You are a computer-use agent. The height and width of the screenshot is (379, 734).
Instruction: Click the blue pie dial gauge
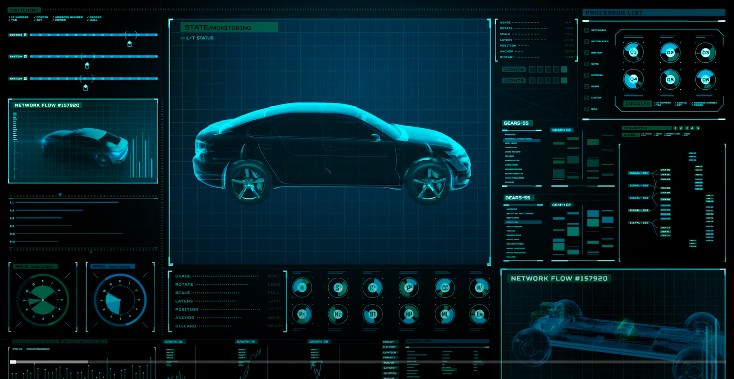(x=120, y=299)
